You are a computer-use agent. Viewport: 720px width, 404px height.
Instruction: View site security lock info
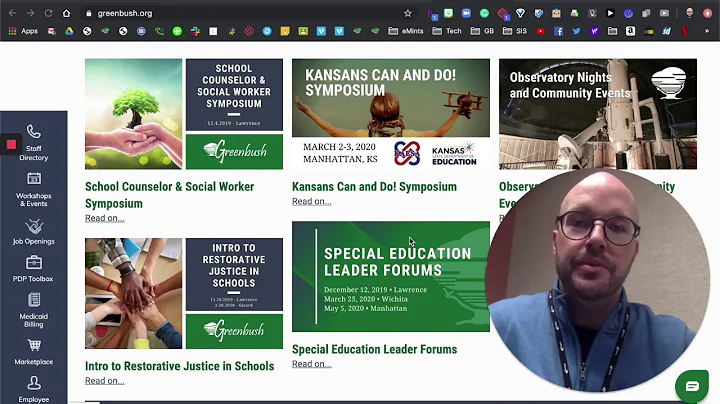click(x=89, y=13)
